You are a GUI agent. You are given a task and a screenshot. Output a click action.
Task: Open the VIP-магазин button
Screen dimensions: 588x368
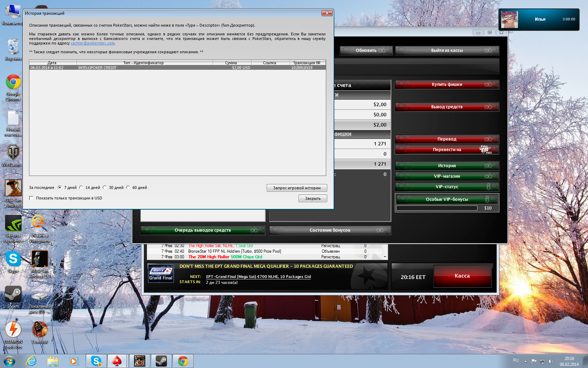point(447,176)
